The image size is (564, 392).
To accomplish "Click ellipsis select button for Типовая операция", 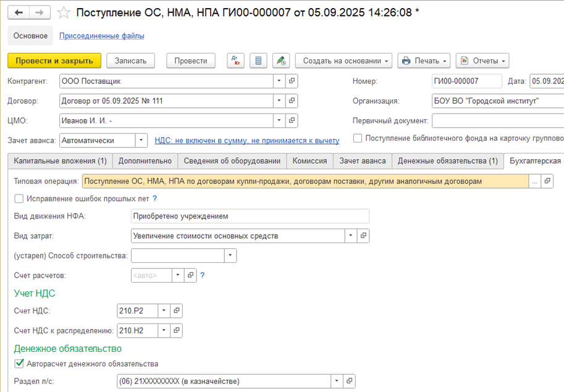I will pos(535,181).
